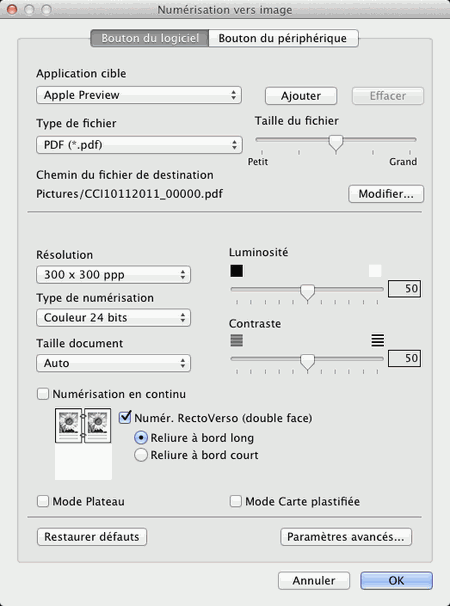Viewport: 450px width, 606px height.
Task: Click the low contrast icon under Contraste
Action: coord(237,340)
